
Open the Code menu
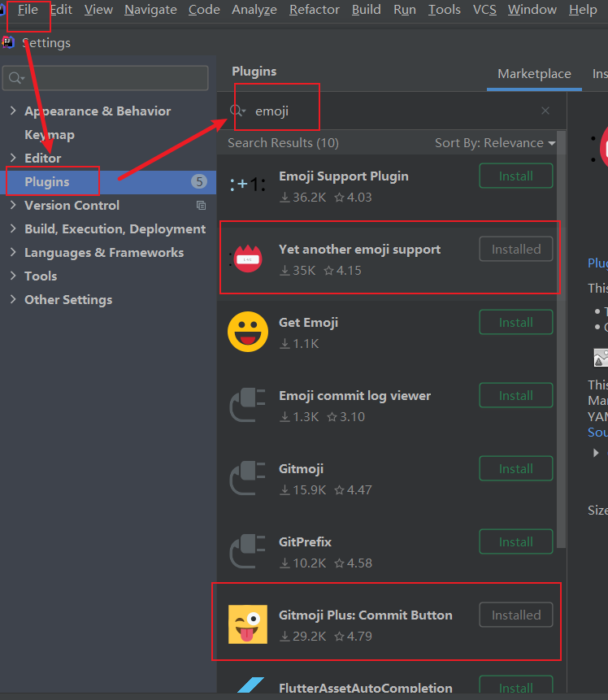[x=204, y=10]
